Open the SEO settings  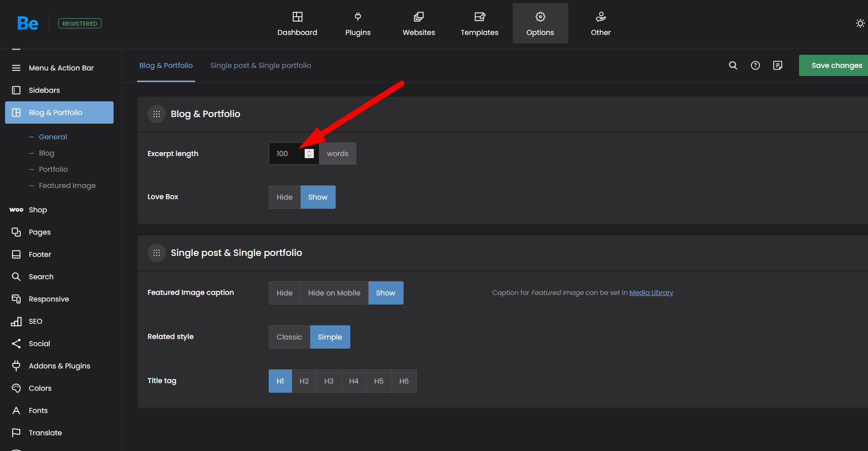(x=59, y=321)
